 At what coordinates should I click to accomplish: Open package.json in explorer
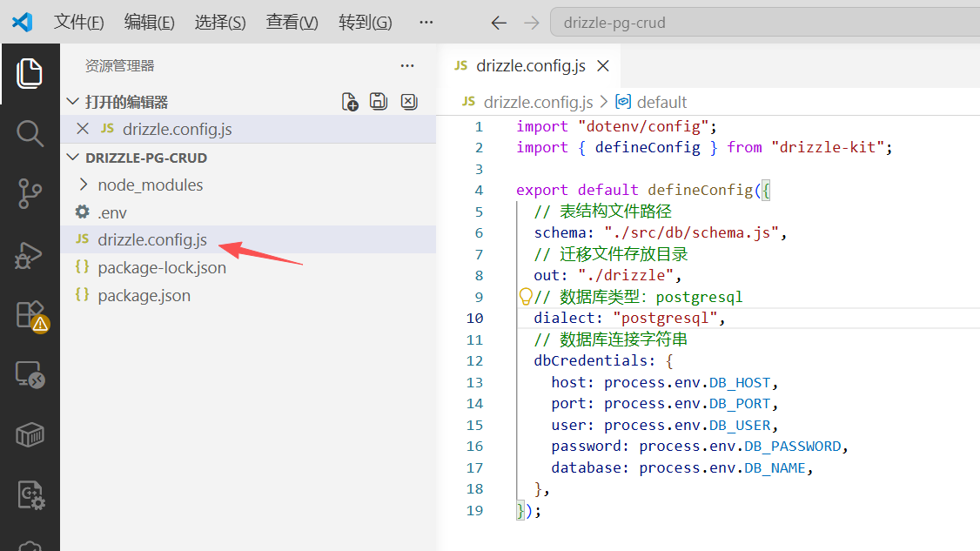[x=249, y=295]
